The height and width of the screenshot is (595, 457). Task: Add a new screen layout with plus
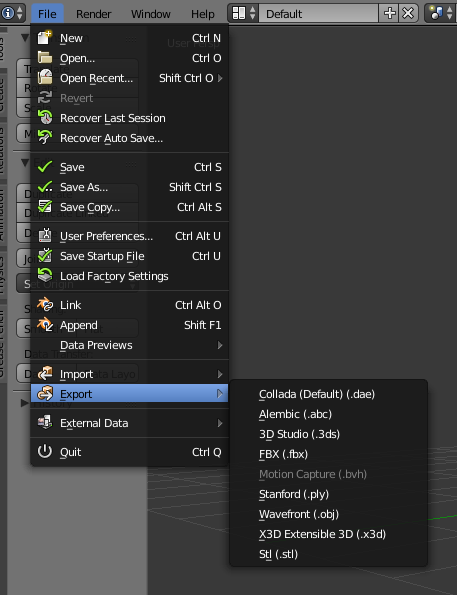click(x=390, y=13)
